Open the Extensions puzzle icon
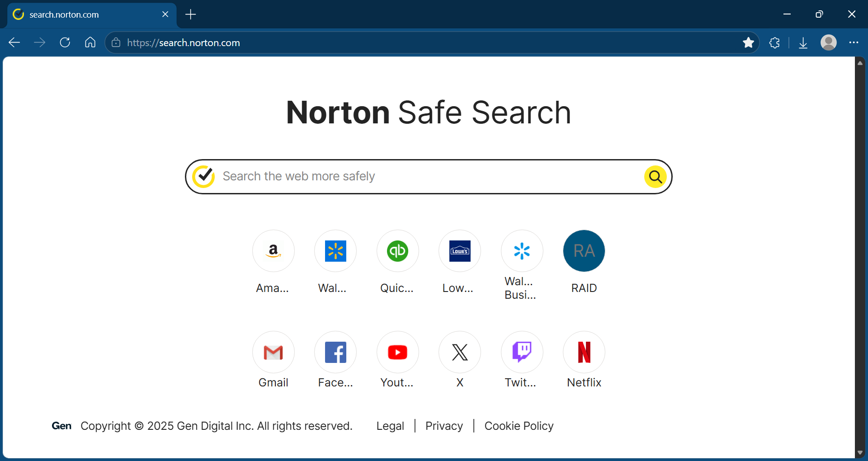 (x=774, y=42)
